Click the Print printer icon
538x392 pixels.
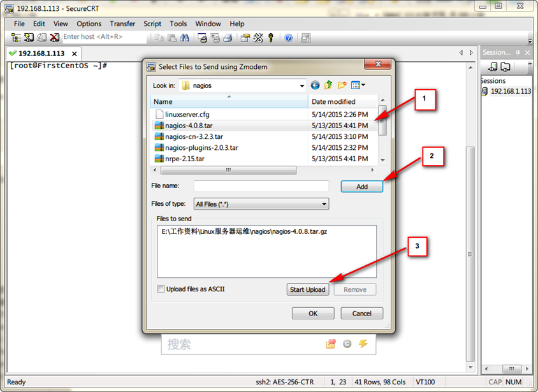pyautogui.click(x=228, y=38)
